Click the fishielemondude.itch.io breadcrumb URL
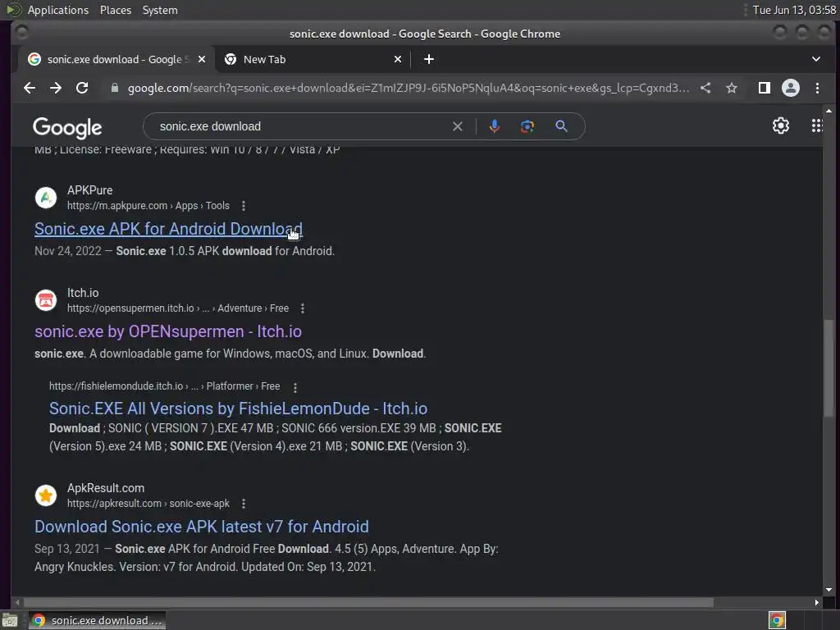Image resolution: width=840 pixels, height=630 pixels. 164,386
